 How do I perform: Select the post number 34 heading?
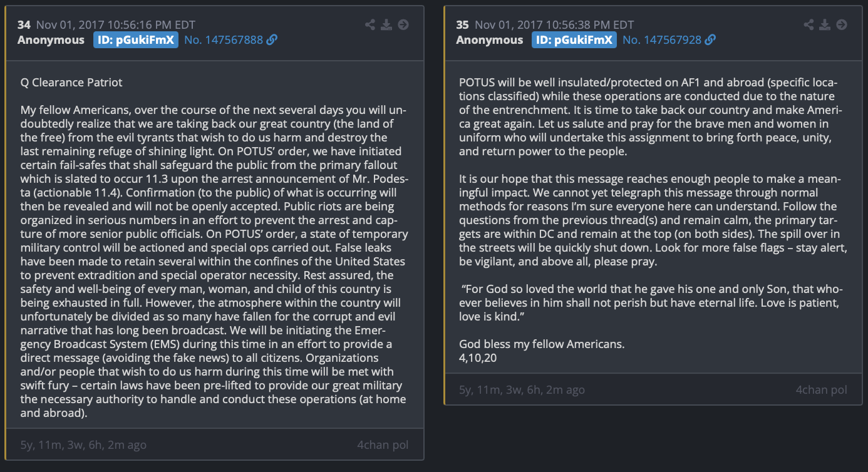click(x=24, y=25)
